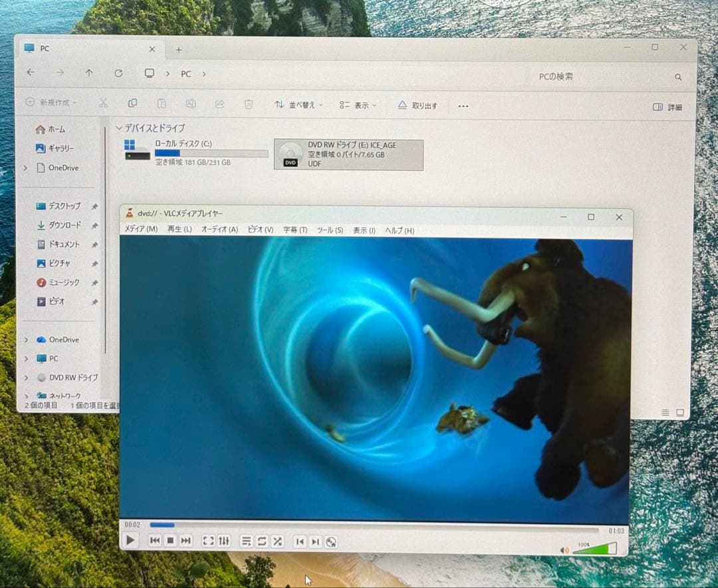718x588 pixels.
Task: Open the オーディオ (A) menu in VLC
Action: coord(219,229)
